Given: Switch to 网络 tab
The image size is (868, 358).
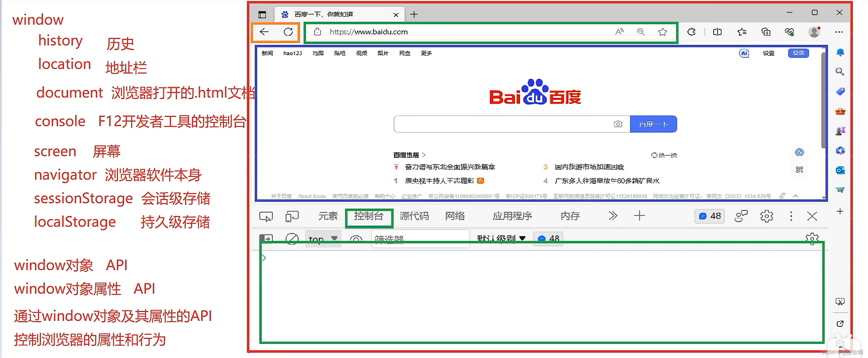Looking at the screenshot, I should 455,216.
